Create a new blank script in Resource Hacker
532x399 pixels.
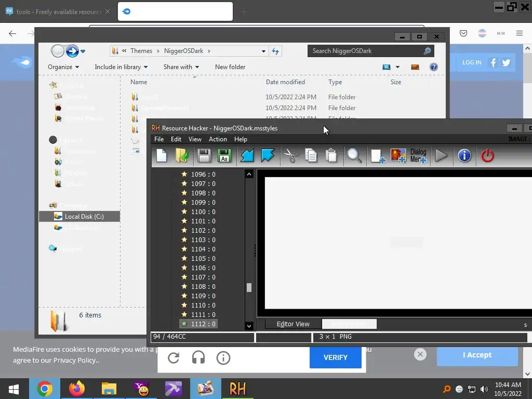162,156
